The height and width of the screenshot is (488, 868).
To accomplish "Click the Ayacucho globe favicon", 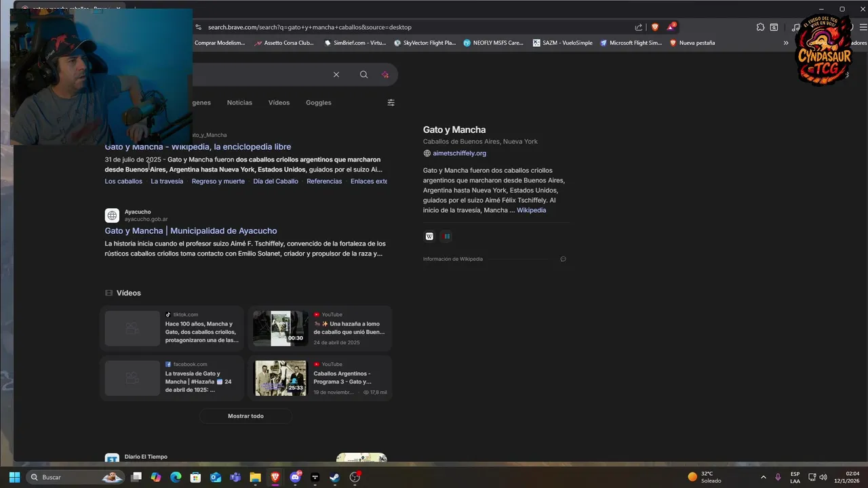I will [x=112, y=216].
